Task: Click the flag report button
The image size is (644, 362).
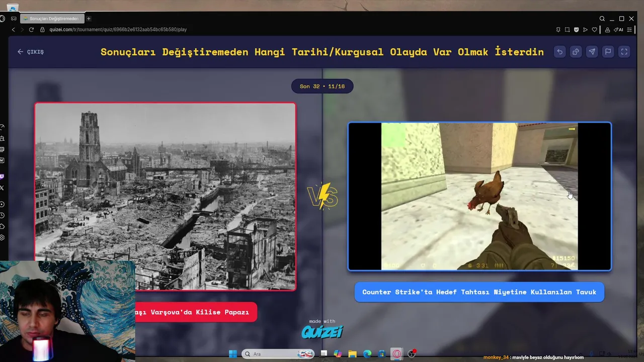Action: click(608, 52)
